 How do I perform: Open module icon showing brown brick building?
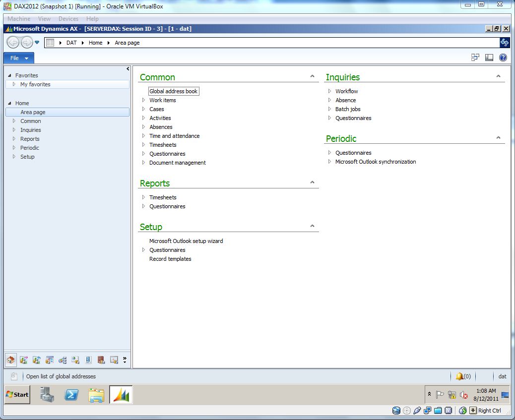(101, 360)
